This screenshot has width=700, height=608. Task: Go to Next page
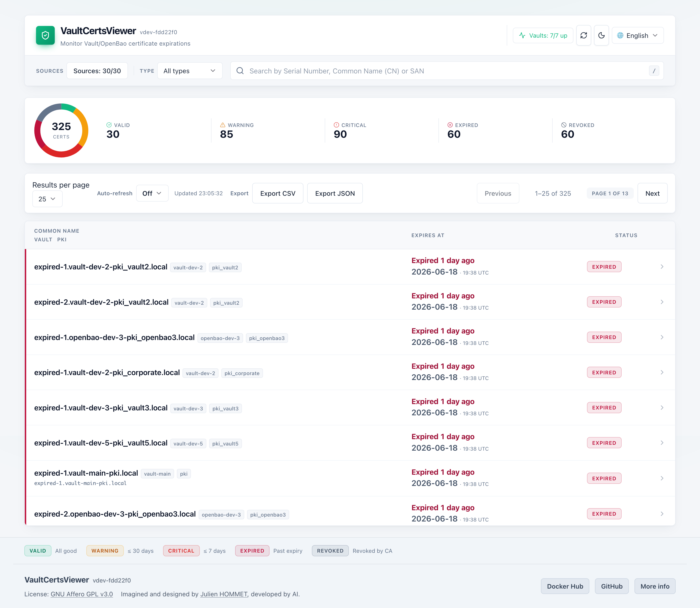[x=652, y=193]
